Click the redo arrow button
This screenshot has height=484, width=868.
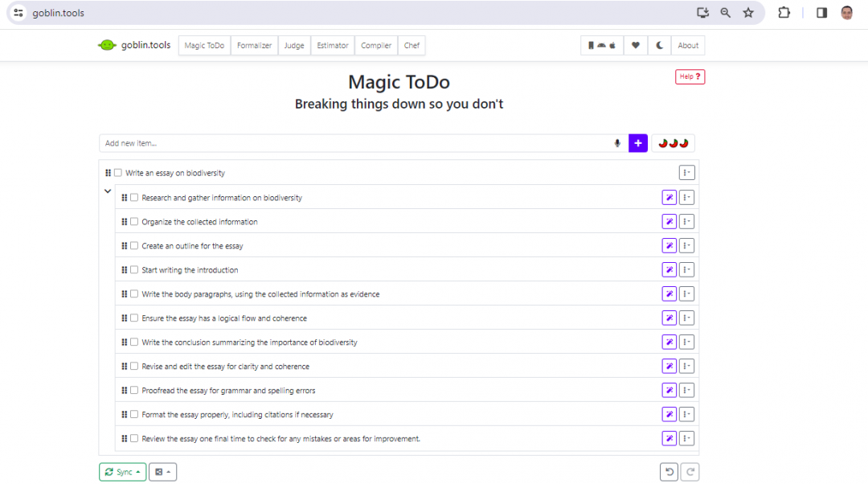pos(690,472)
